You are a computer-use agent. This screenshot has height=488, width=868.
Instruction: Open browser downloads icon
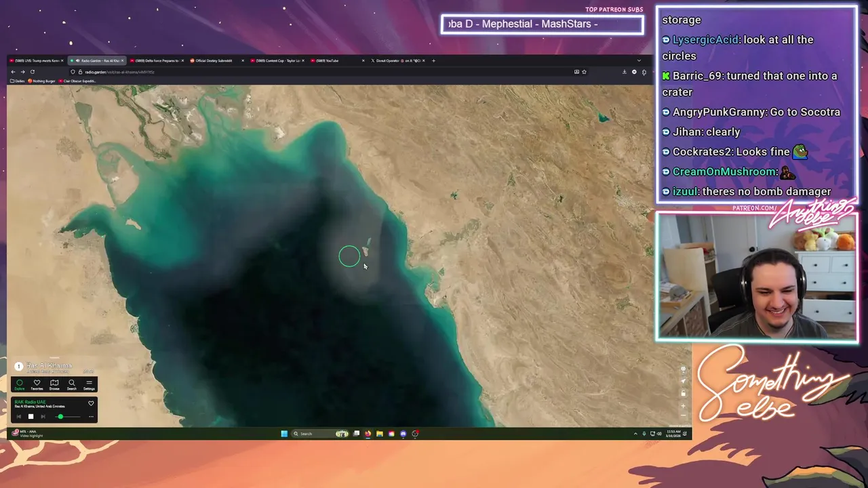[625, 72]
